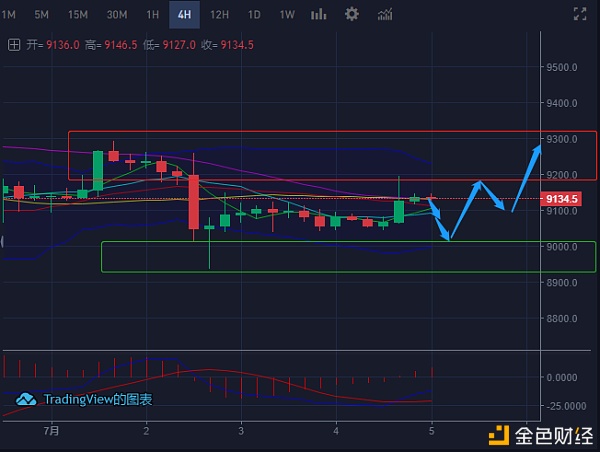Click the high price value 9146.5
This screenshot has width=600, height=452.
(121, 45)
